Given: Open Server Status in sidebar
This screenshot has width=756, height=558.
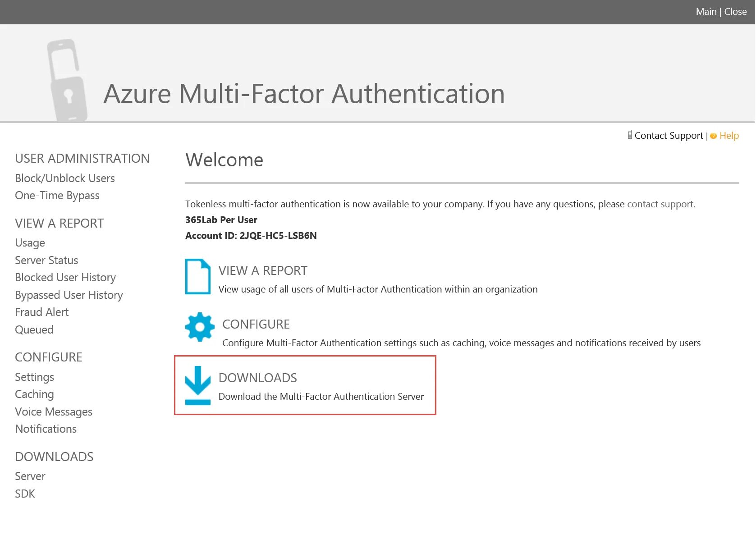Looking at the screenshot, I should 46,260.
